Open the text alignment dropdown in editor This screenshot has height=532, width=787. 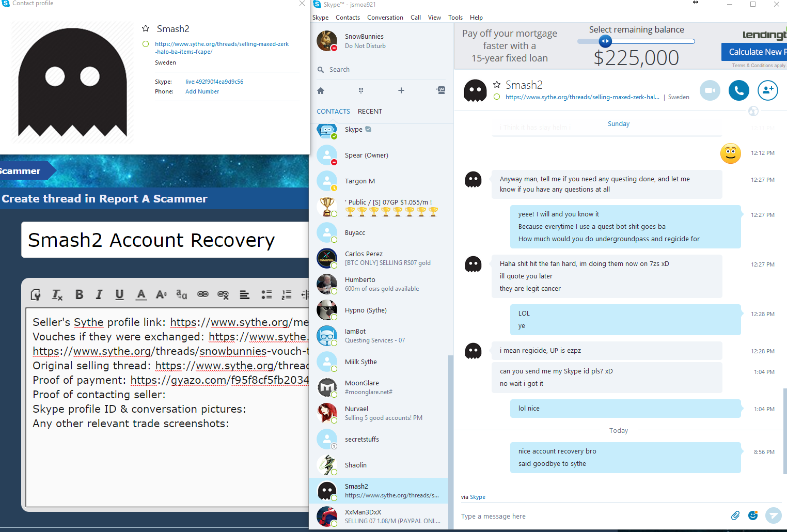click(245, 294)
